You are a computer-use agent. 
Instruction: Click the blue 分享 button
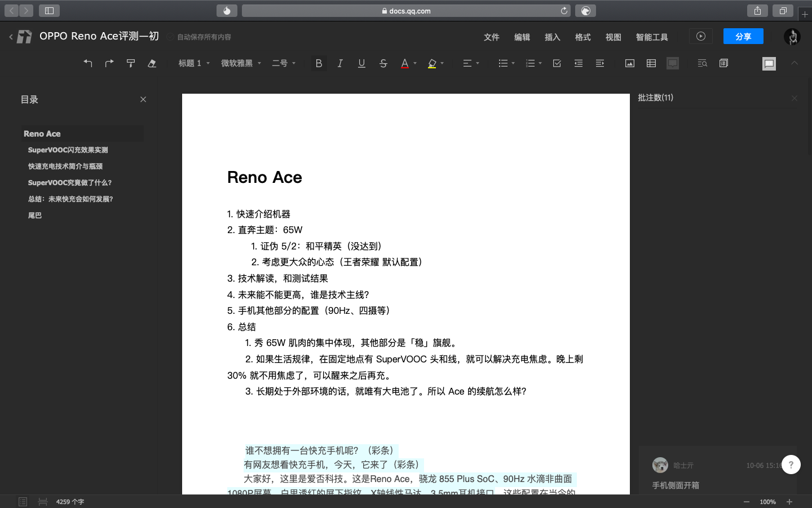click(743, 36)
